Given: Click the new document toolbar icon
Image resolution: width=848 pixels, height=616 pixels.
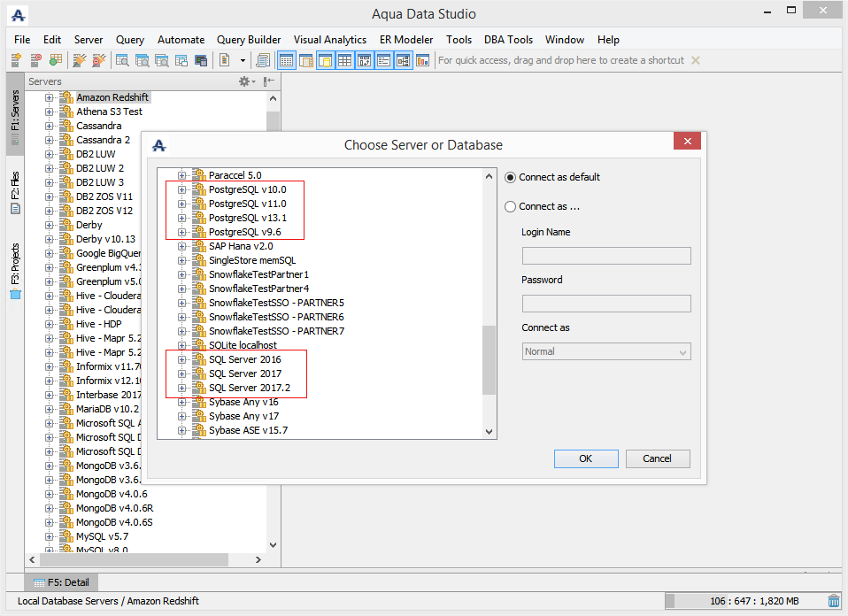Looking at the screenshot, I should (225, 60).
